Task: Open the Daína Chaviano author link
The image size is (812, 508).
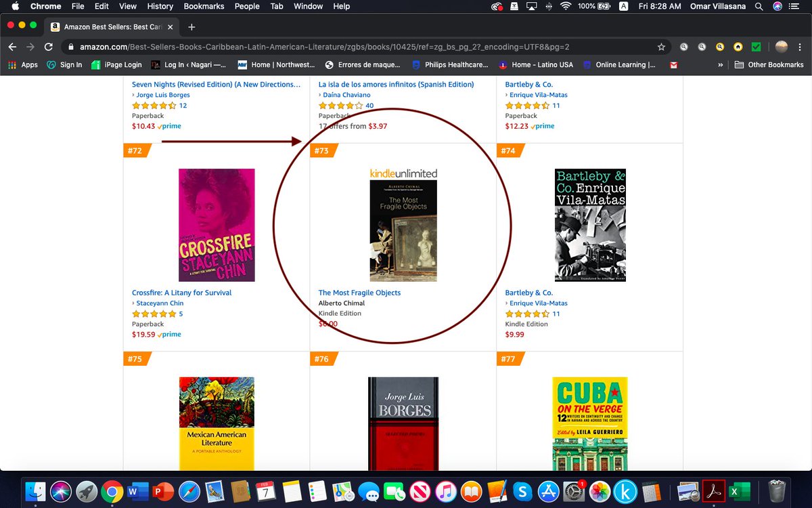Action: pyautogui.click(x=346, y=95)
